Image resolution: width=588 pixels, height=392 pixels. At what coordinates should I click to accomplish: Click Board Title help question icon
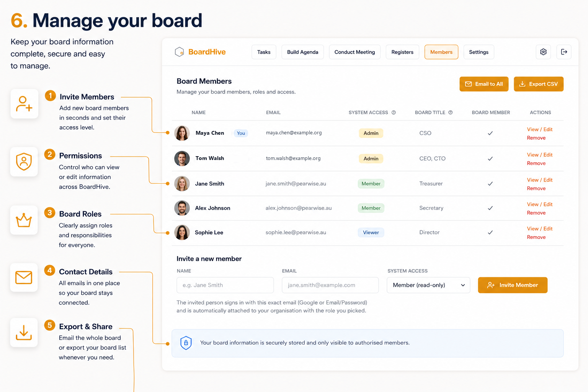pos(451,113)
